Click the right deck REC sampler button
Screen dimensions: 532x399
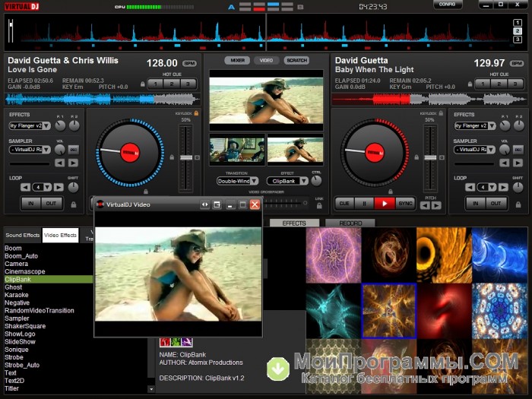tap(518, 150)
